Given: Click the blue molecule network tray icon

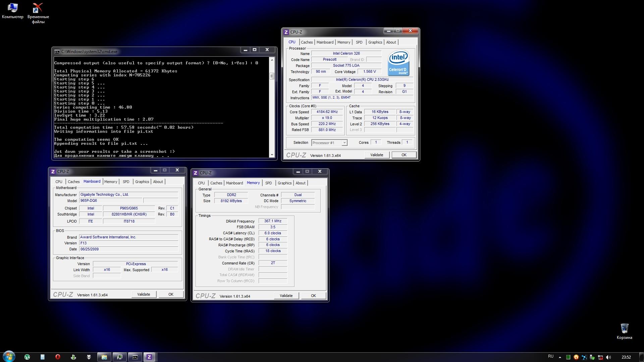Looking at the screenshot, I should point(584,357).
